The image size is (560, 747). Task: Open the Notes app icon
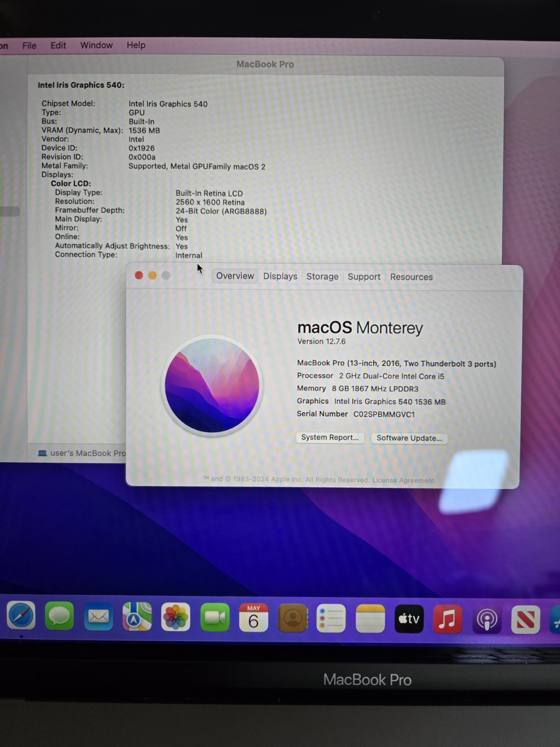[370, 619]
